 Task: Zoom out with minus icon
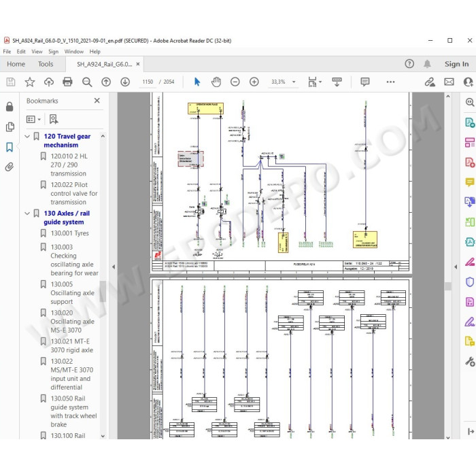235,82
